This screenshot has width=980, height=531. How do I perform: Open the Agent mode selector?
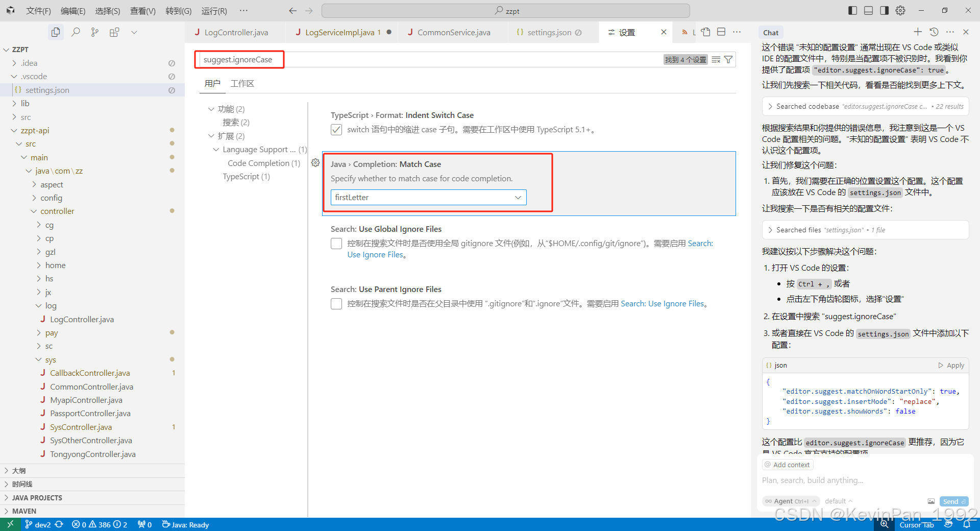[x=791, y=501]
